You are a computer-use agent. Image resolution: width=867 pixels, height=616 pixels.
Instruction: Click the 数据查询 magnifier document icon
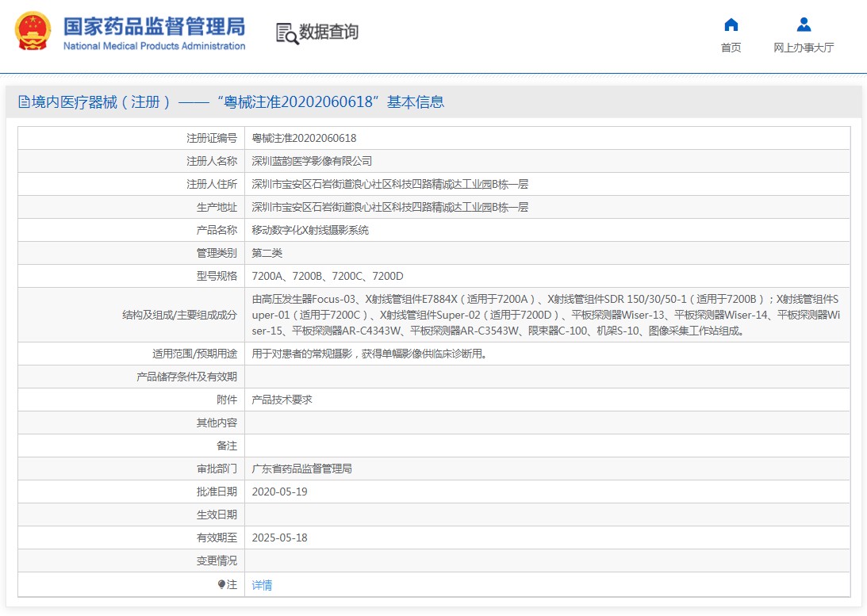(286, 33)
